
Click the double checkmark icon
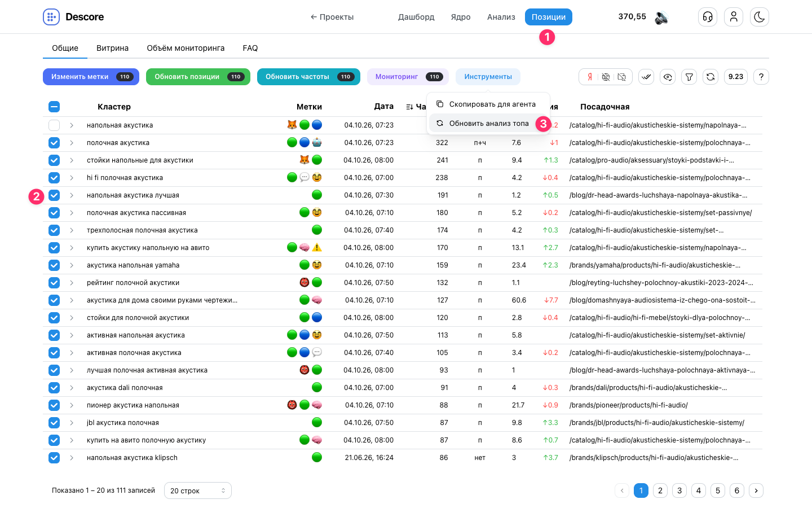646,77
